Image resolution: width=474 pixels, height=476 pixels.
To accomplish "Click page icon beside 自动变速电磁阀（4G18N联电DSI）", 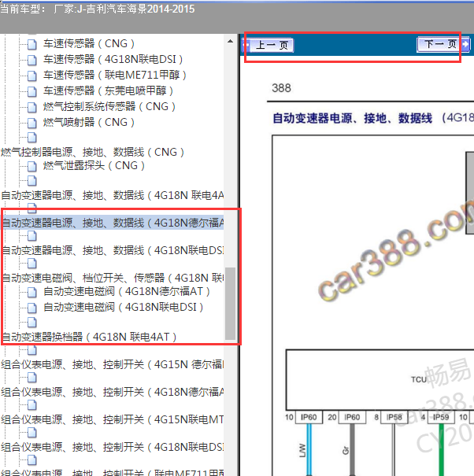I will point(32,308).
